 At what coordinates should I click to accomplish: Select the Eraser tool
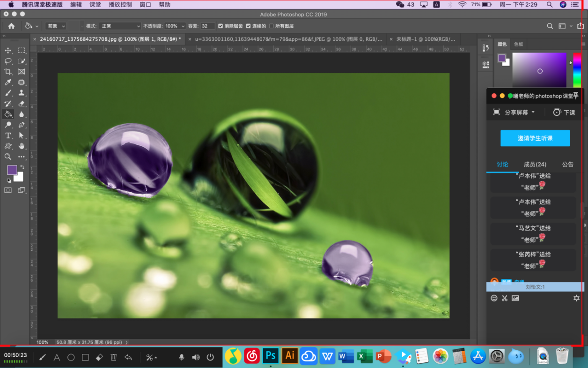[22, 104]
